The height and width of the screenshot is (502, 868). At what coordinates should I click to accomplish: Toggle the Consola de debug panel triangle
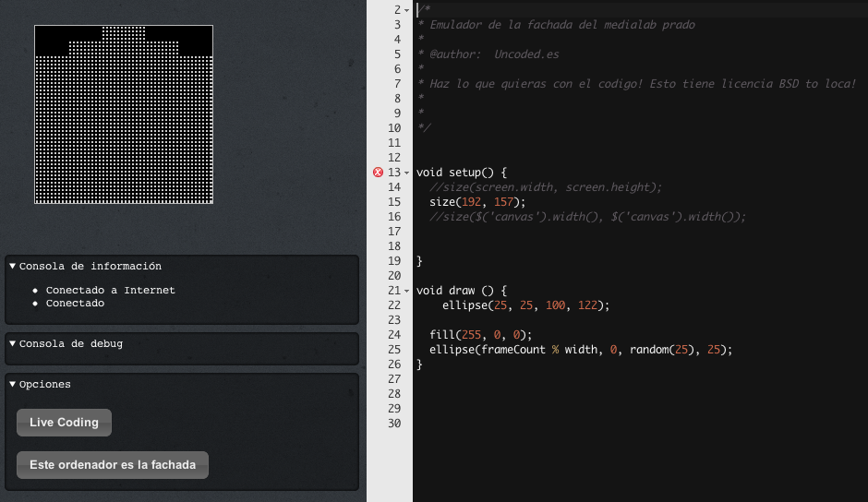(x=13, y=343)
